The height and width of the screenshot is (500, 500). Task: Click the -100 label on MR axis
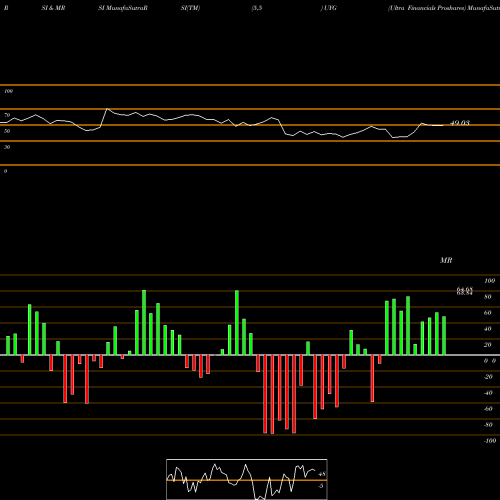tap(490, 441)
